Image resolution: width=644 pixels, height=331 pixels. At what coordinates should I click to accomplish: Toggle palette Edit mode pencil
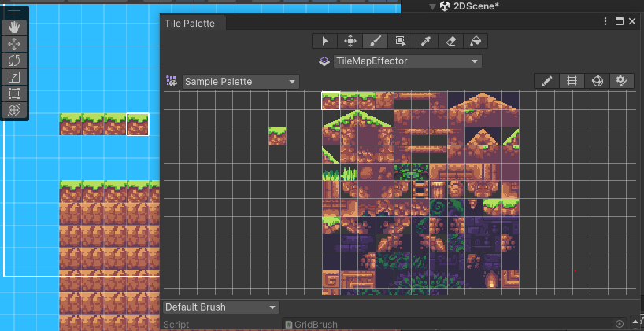[x=546, y=81]
